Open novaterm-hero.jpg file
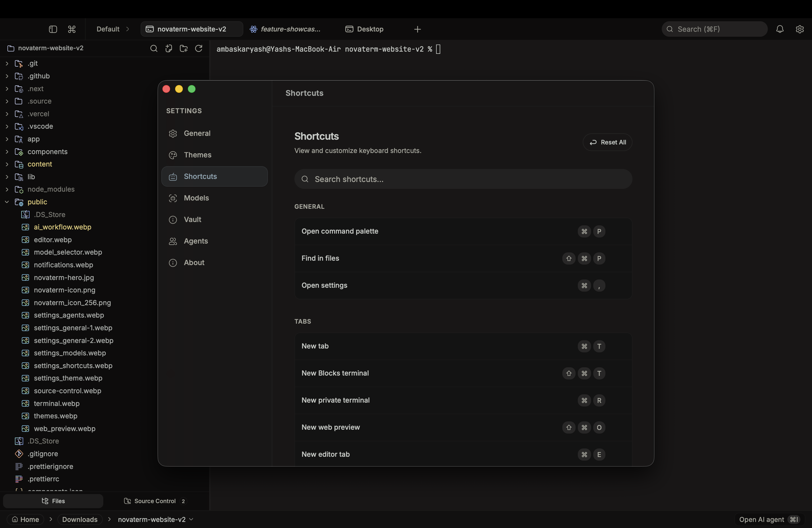 (x=64, y=278)
